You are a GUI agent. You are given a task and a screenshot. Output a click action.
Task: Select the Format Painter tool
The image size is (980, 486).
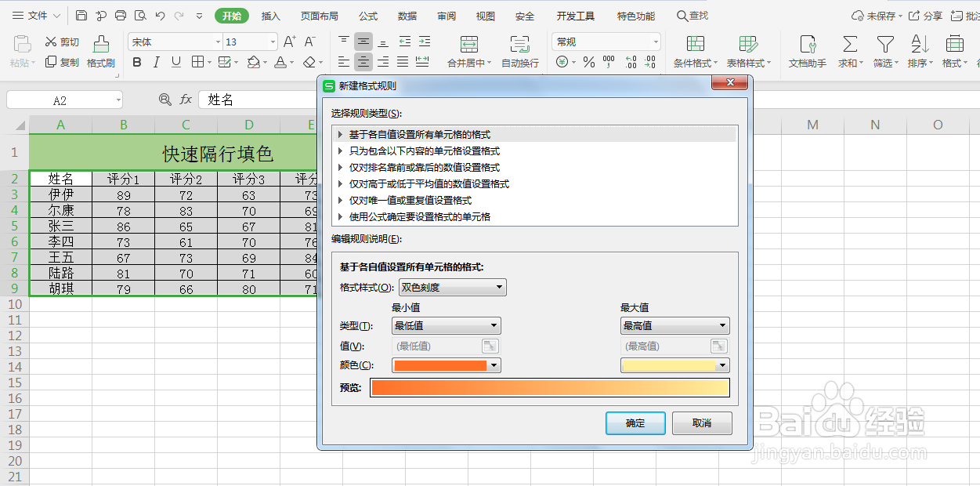point(100,55)
